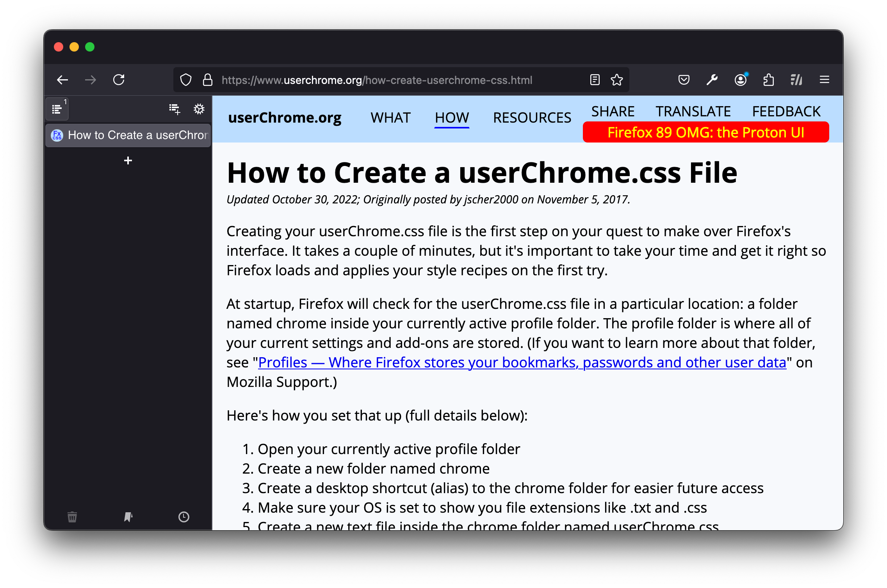The width and height of the screenshot is (887, 588).
Task: Toggle Reader View icon
Action: [x=595, y=80]
